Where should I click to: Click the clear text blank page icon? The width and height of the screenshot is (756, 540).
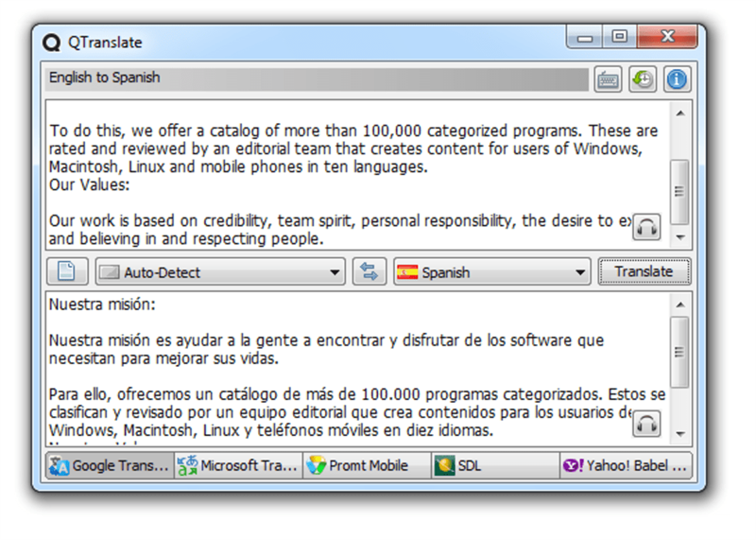67,272
